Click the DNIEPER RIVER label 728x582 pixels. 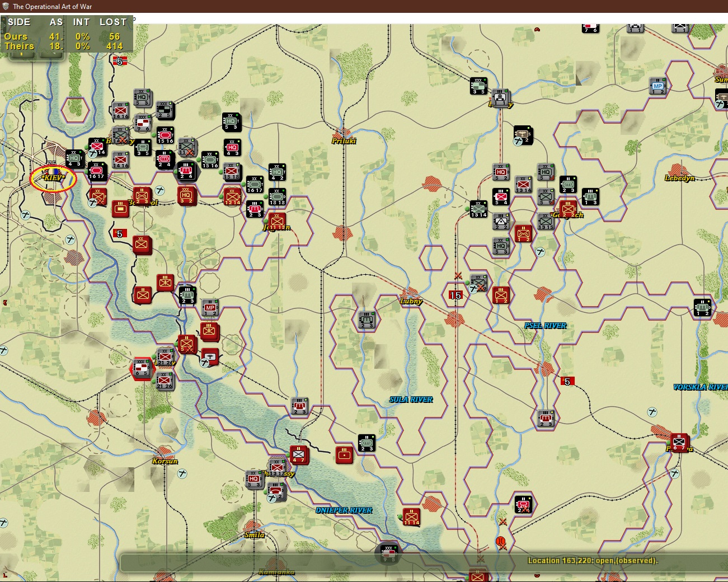(x=344, y=510)
